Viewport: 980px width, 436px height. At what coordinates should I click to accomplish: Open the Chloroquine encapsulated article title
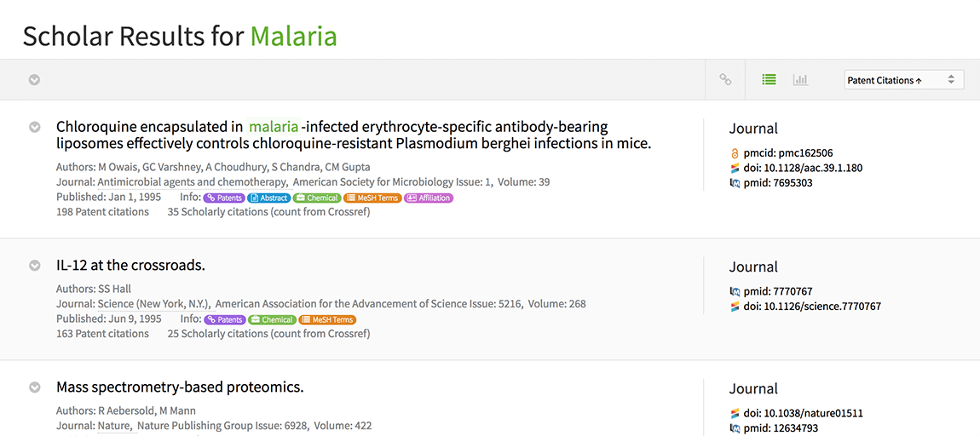point(353,135)
